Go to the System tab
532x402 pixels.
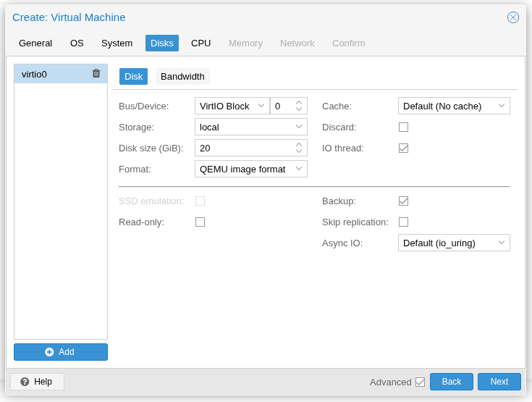[x=117, y=43]
